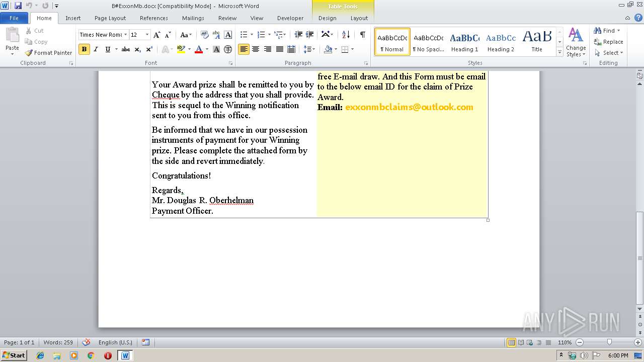The height and width of the screenshot is (362, 644).
Task: Click proofing errors icon in status bar
Action: coord(86,342)
